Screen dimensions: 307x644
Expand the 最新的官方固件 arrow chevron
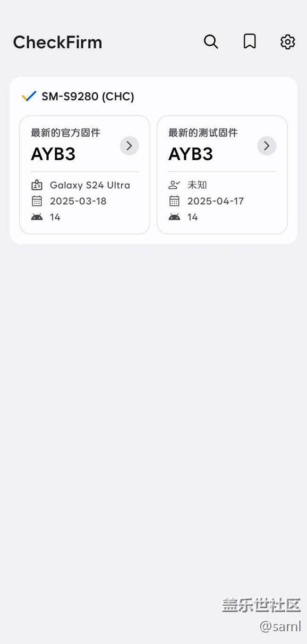click(x=129, y=146)
